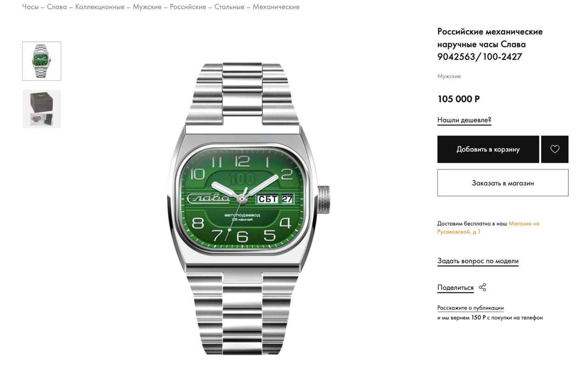The width and height of the screenshot is (588, 365).
Task: Open the Нашли дешевле? link
Action: point(464,120)
